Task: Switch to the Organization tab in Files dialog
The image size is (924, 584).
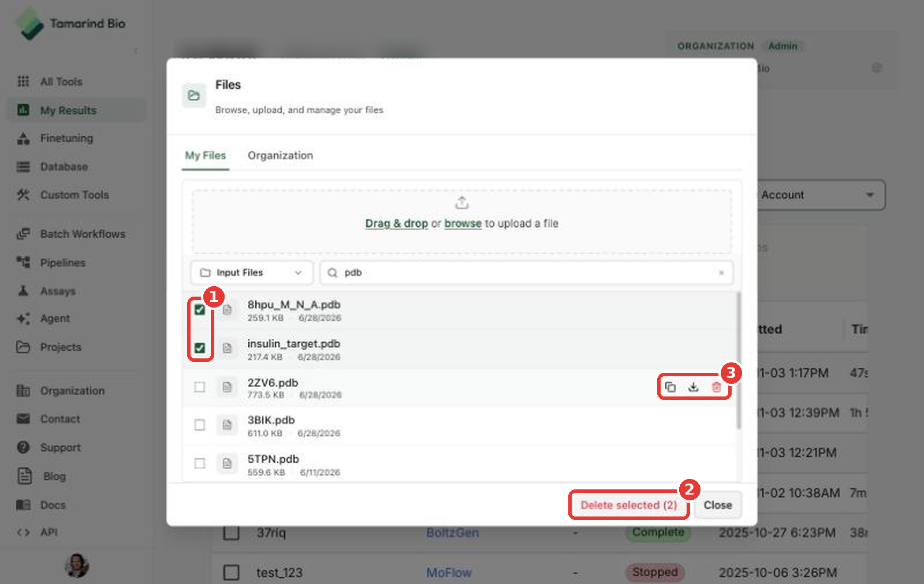Action: point(280,155)
